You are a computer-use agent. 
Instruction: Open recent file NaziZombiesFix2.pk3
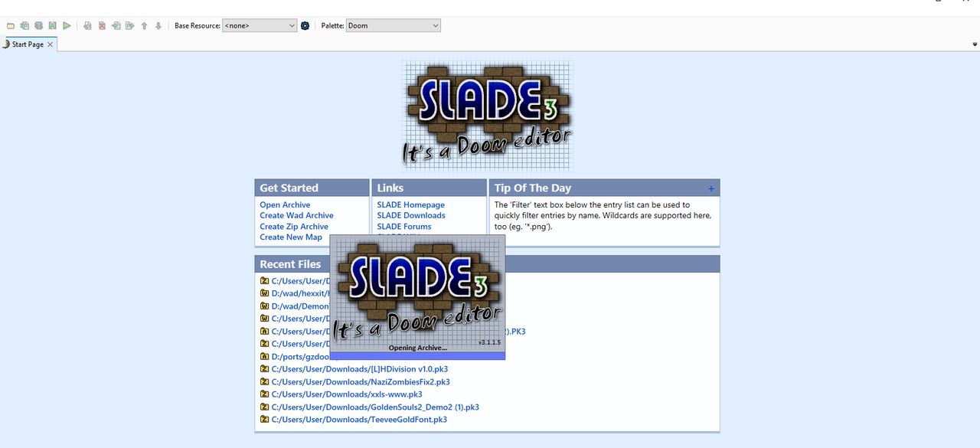[361, 381]
